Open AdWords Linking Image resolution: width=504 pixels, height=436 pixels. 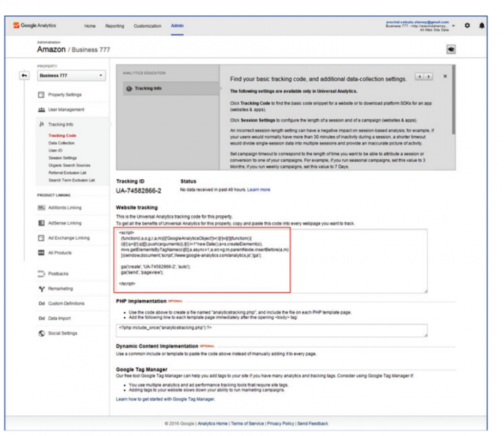[65, 208]
